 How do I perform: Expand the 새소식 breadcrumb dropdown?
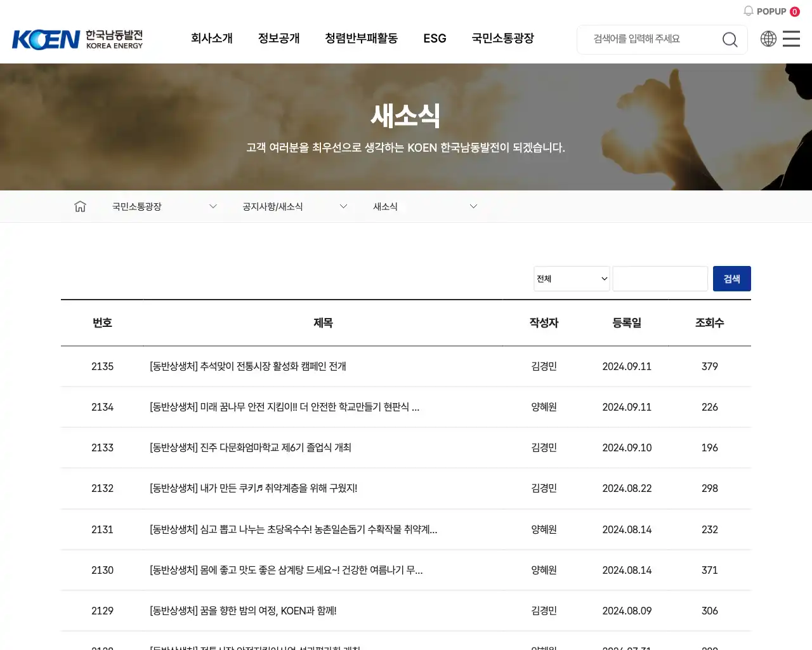point(473,206)
